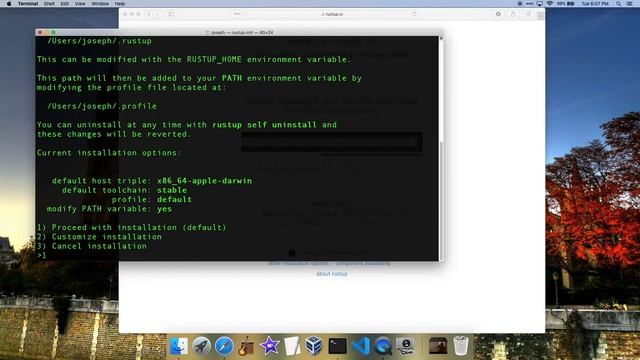Click the text '/Users/joseph/.profile'
640x360 pixels.
tap(102, 106)
